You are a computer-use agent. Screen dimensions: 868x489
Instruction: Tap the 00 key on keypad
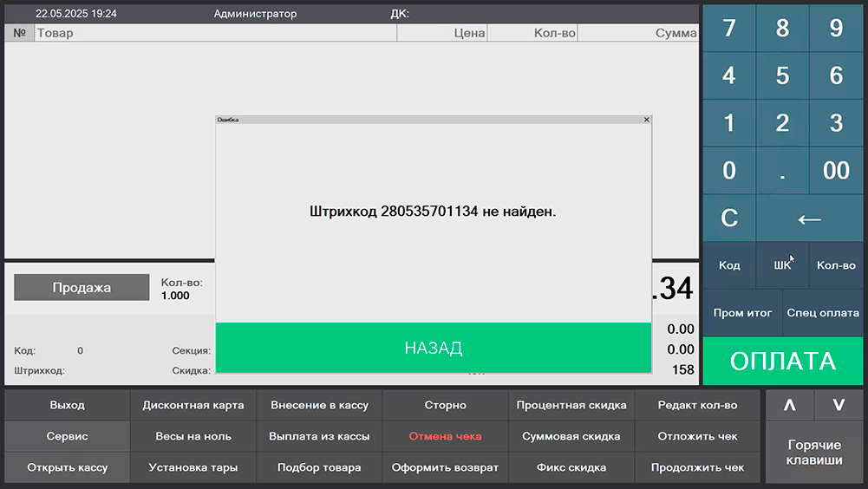[x=836, y=170]
